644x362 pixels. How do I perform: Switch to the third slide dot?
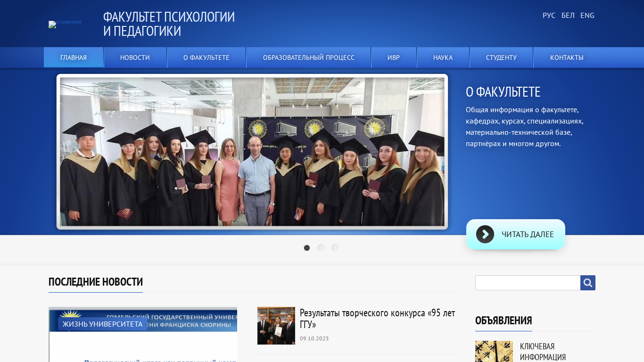tap(335, 248)
